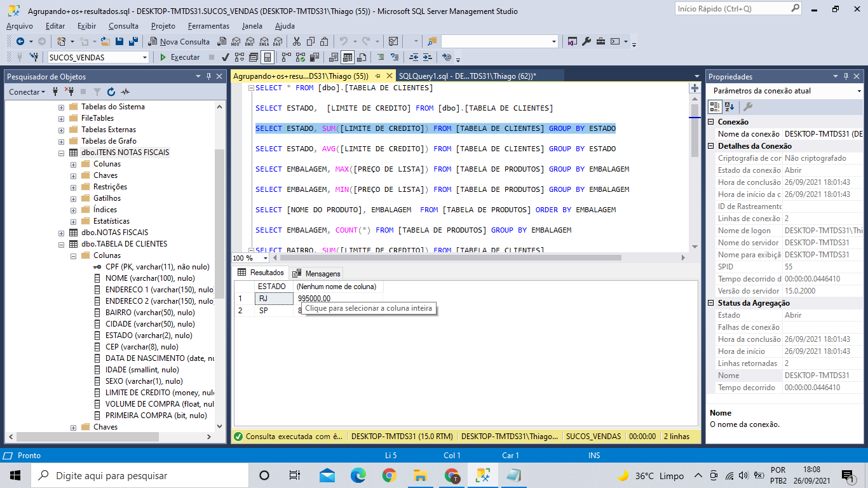Open the Projeto menu
868x488 pixels.
tap(163, 26)
